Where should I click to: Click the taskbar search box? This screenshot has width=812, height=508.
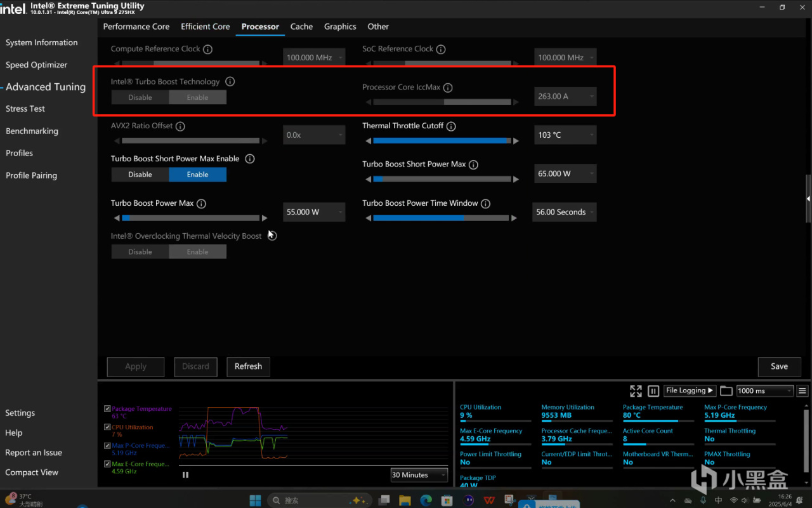pyautogui.click(x=318, y=500)
